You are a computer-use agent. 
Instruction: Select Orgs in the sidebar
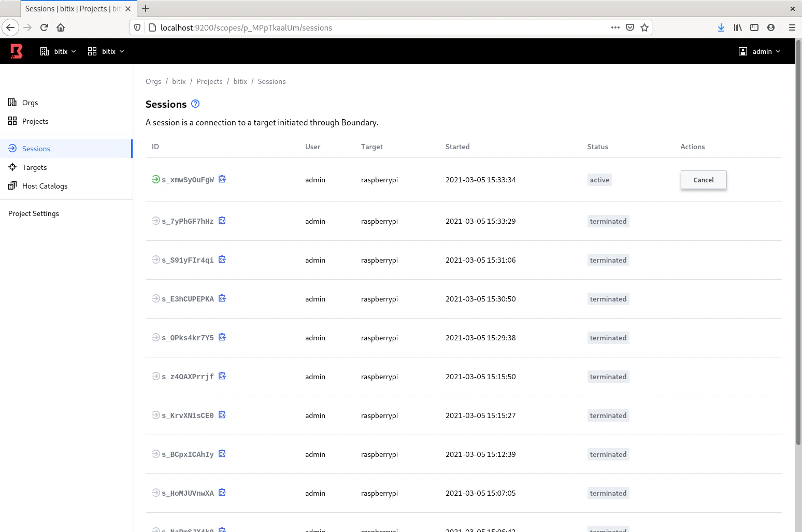pyautogui.click(x=30, y=103)
